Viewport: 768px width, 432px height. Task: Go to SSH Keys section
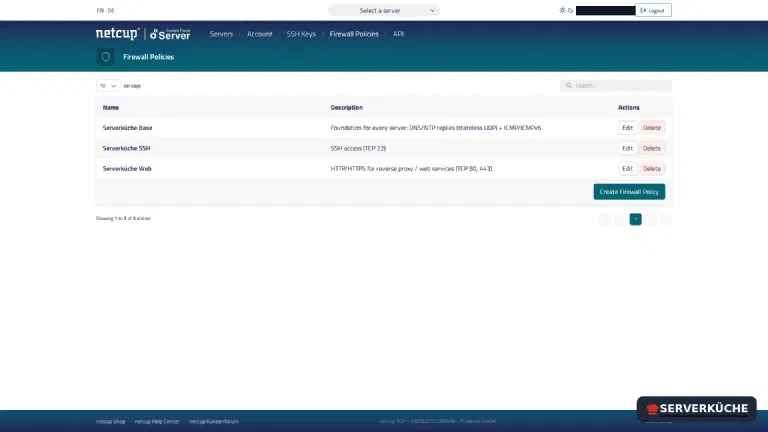click(x=301, y=34)
